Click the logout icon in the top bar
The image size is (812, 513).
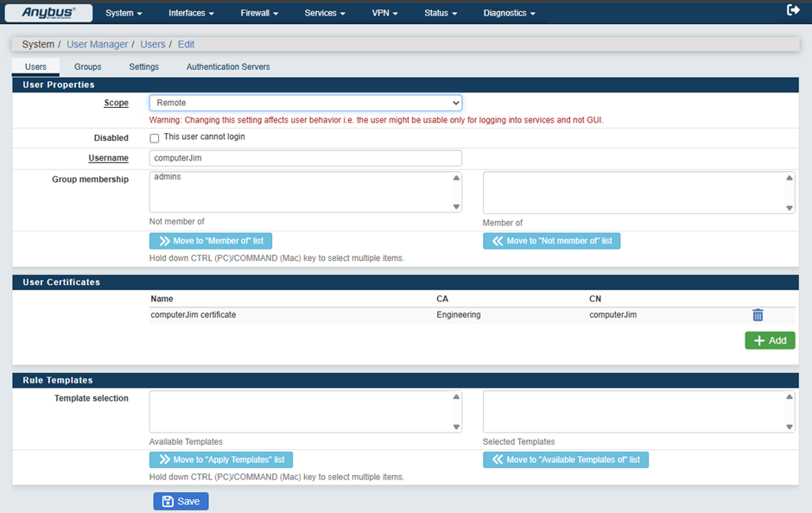793,10
